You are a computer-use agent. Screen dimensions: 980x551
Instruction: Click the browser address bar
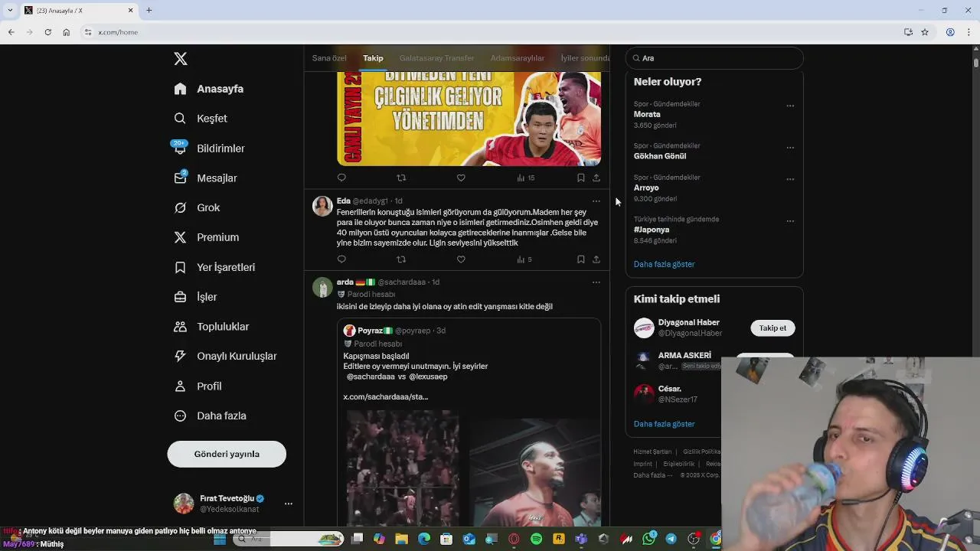click(x=490, y=32)
